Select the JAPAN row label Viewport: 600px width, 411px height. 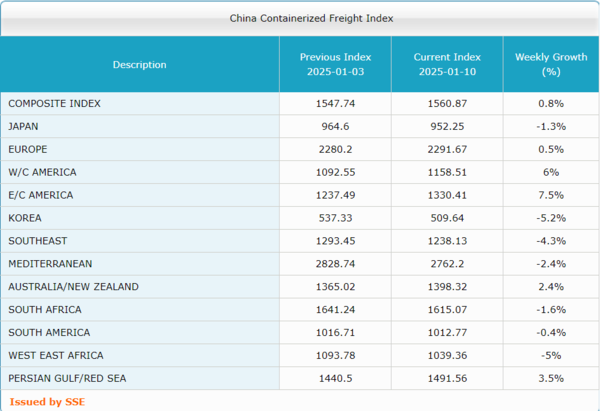23,126
